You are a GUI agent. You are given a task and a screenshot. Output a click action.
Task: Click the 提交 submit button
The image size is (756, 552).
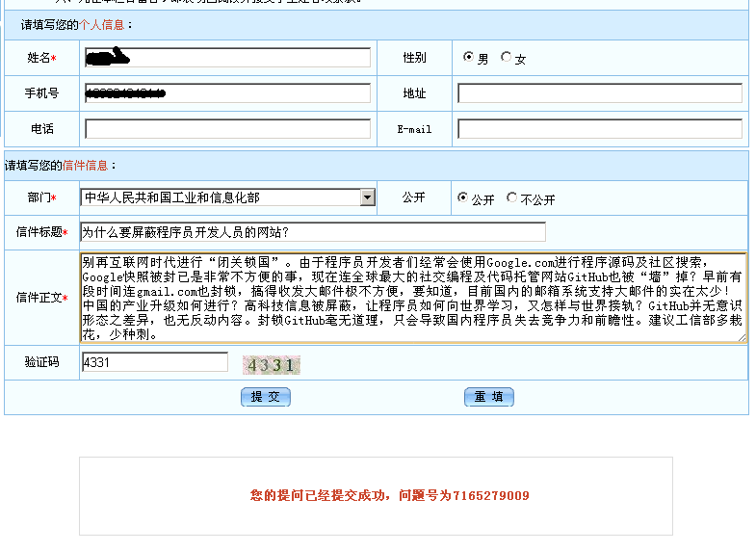tap(266, 397)
